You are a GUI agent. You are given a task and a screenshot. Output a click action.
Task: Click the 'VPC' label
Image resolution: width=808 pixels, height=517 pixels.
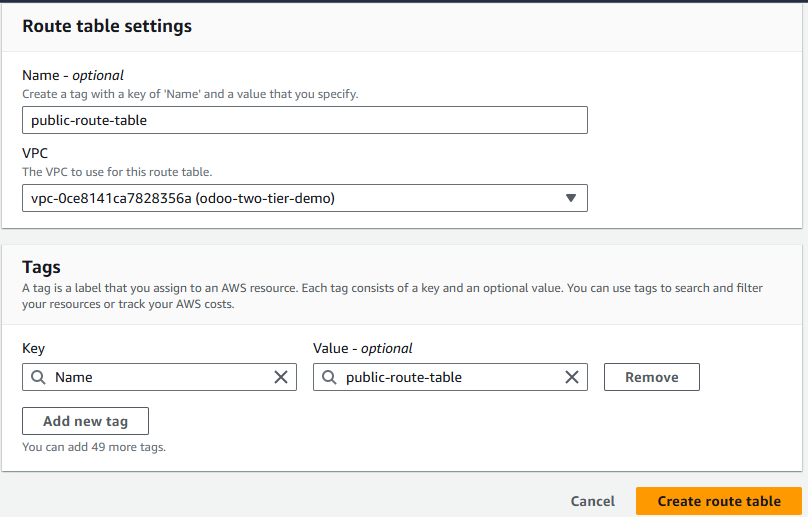pyautogui.click(x=35, y=153)
